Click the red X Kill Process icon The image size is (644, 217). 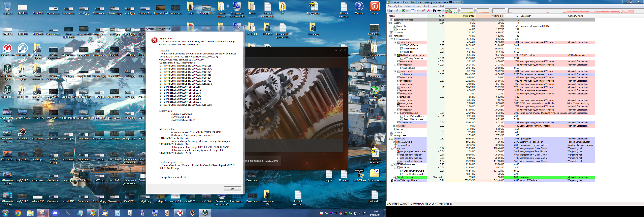coord(428,11)
